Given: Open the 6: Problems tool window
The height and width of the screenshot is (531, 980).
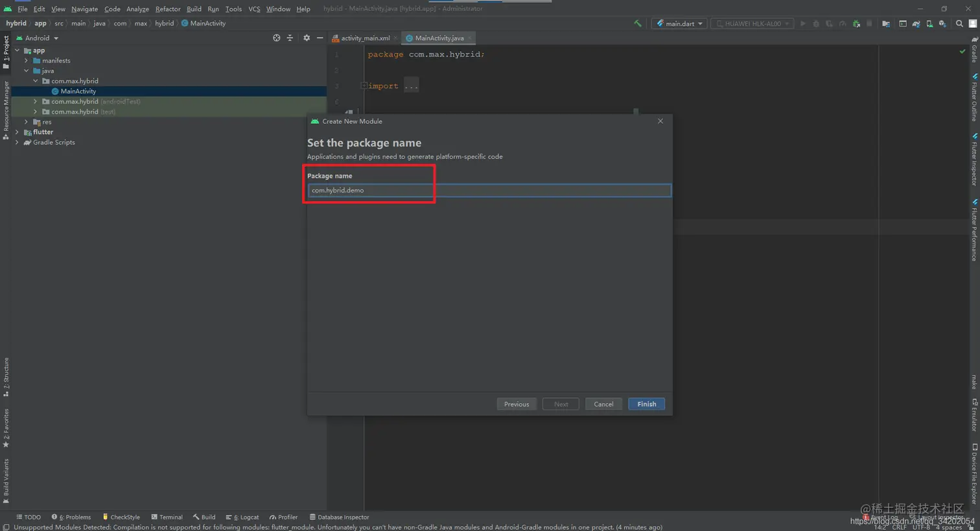Looking at the screenshot, I should [71, 517].
